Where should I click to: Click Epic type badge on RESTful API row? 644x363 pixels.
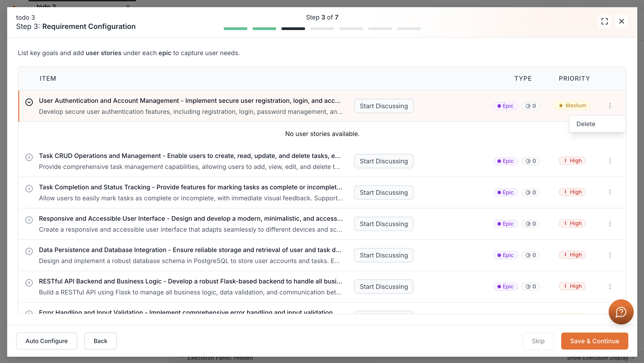click(x=505, y=286)
